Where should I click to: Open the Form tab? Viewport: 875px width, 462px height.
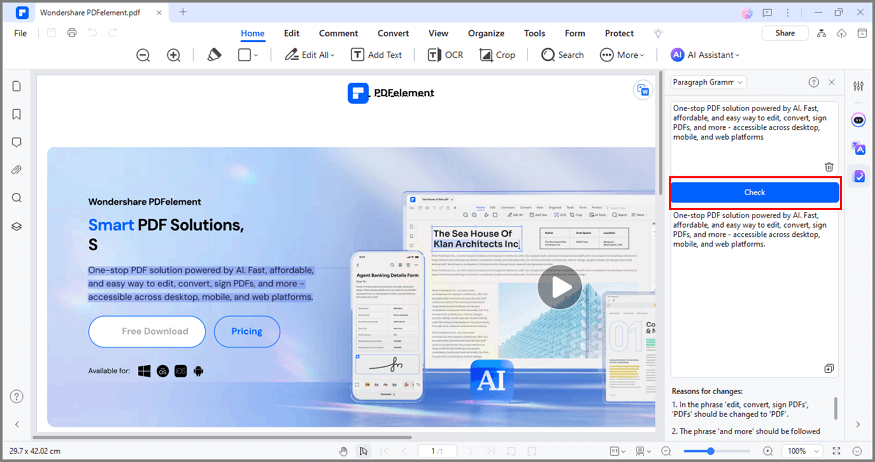575,33
